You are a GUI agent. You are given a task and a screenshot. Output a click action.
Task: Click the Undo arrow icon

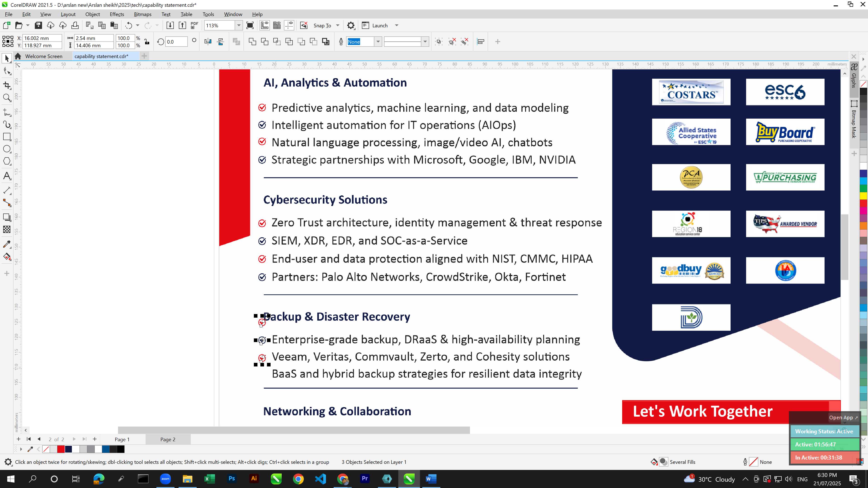click(x=129, y=25)
